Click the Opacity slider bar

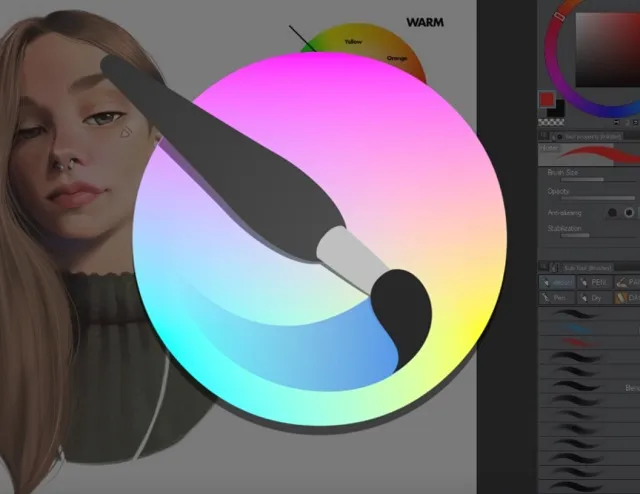point(590,198)
